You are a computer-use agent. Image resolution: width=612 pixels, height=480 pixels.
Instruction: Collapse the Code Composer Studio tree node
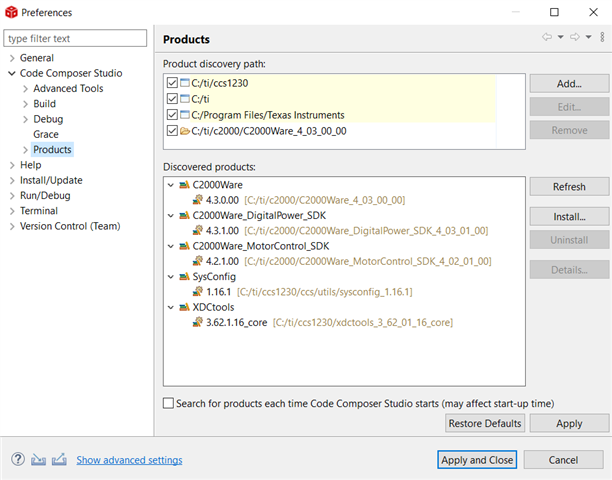point(11,74)
